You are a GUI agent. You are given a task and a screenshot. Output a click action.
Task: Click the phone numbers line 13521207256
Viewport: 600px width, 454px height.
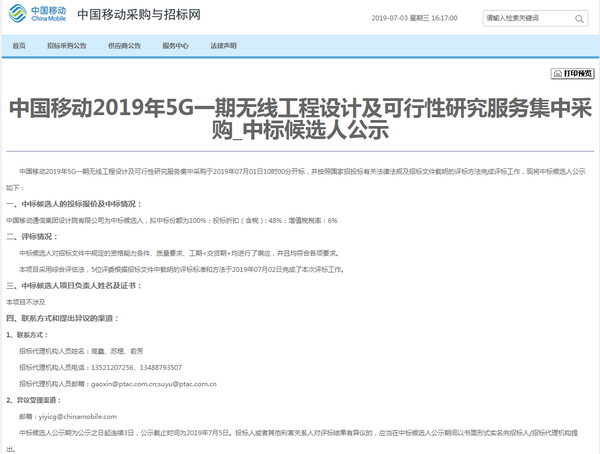click(101, 367)
